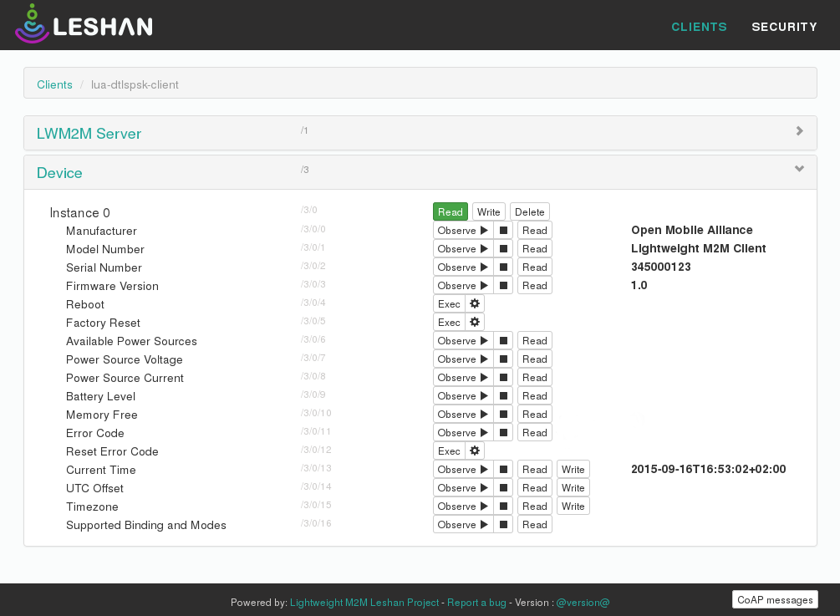This screenshot has height=616, width=840.
Task: Open CoAP messages panel
Action: click(x=775, y=599)
